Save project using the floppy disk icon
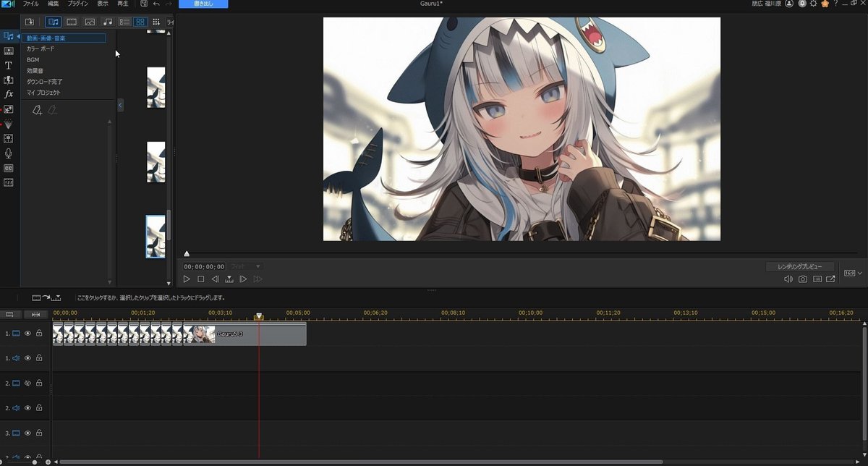Viewport: 868px width, 466px height. point(144,4)
